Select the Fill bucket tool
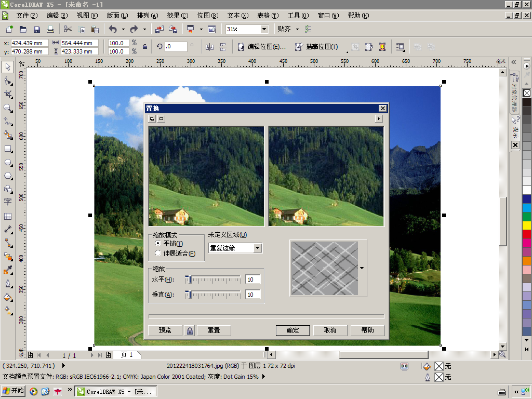Screen dimensions: 532x399 tap(8, 298)
